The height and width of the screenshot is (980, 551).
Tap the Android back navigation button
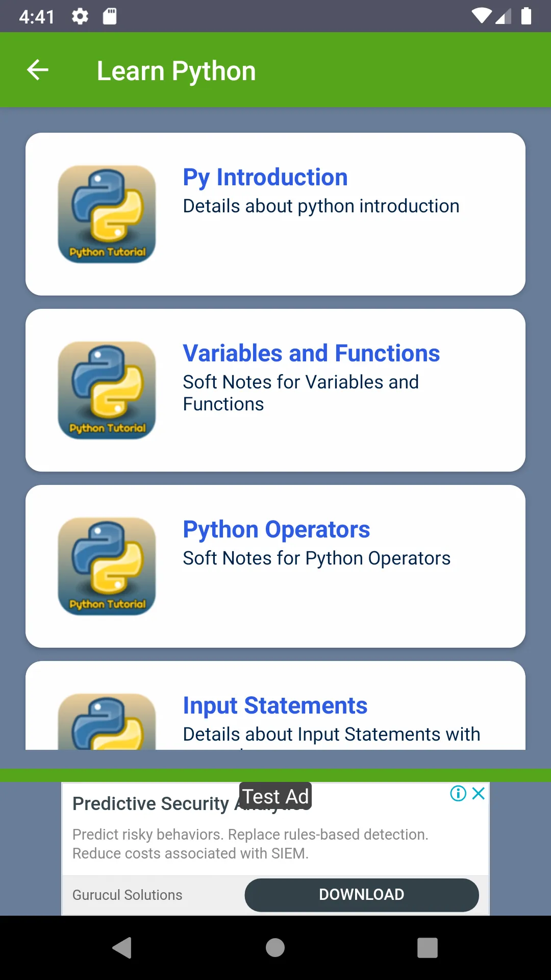(x=122, y=948)
